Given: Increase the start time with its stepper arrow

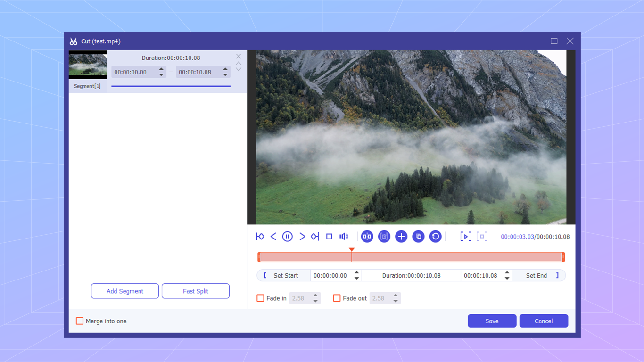Looking at the screenshot, I should click(356, 272).
